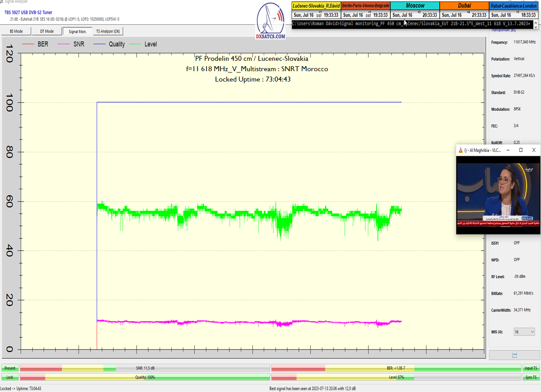Click the Signal Analyzer title bar icon
Image resolution: width=541 pixels, height=392 pixels.
2,2
